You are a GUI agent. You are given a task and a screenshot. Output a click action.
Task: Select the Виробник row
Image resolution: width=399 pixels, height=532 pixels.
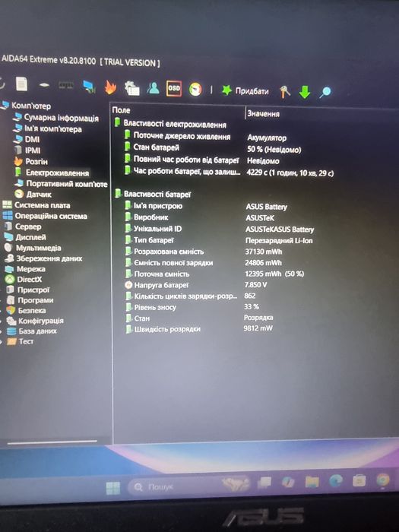(x=199, y=217)
